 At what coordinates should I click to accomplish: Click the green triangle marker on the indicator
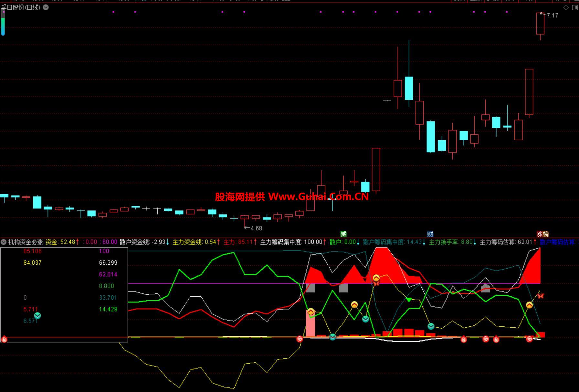pyautogui.click(x=409, y=300)
